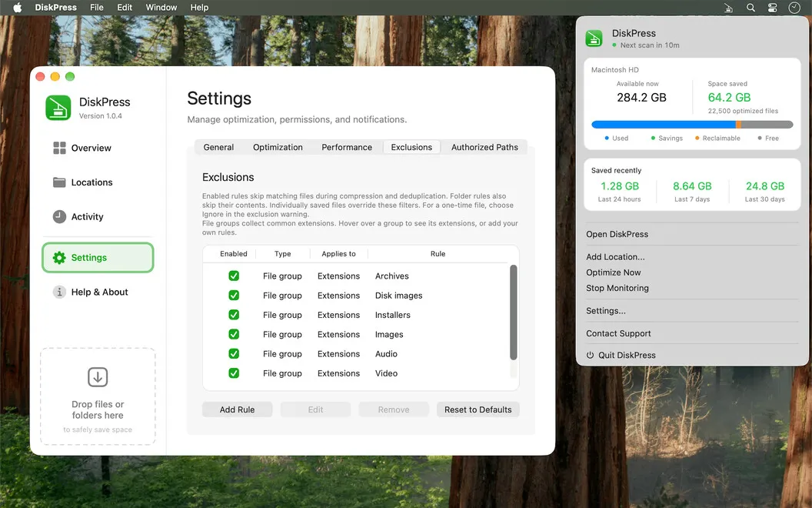This screenshot has height=508, width=812.
Task: Click the rules table vertical scrollbar
Action: (513, 312)
